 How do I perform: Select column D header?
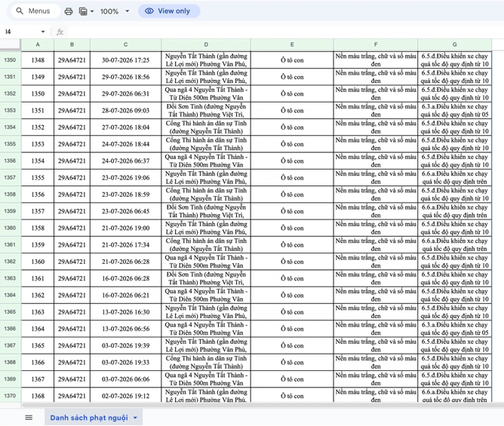pyautogui.click(x=206, y=44)
